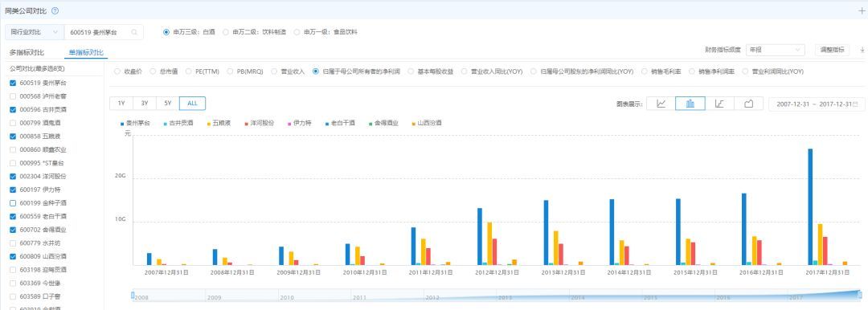Switch chart display to line chart icon

661,104
